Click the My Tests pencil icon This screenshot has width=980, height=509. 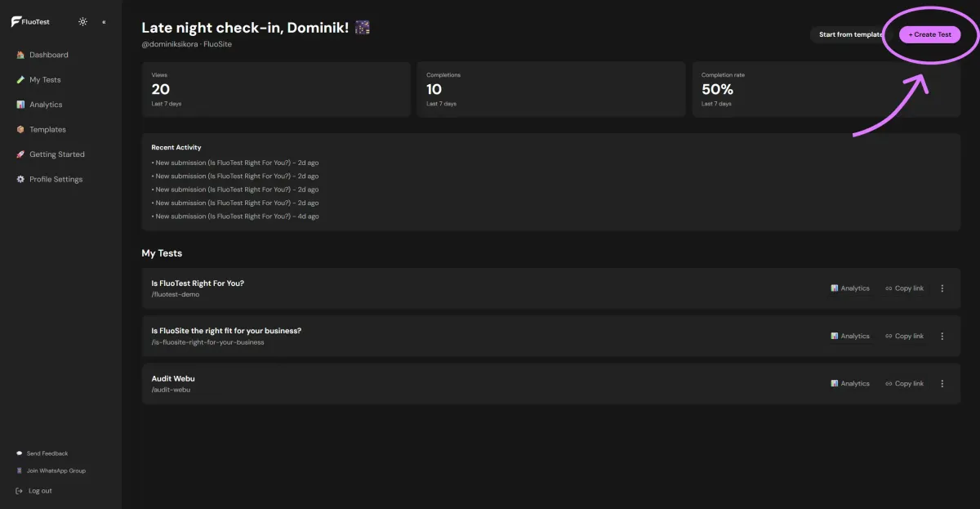pos(20,80)
